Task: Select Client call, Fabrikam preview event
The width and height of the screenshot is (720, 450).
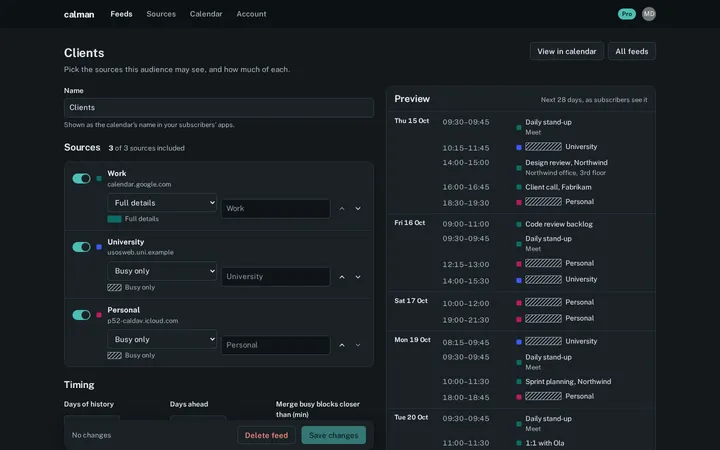Action: pyautogui.click(x=558, y=187)
